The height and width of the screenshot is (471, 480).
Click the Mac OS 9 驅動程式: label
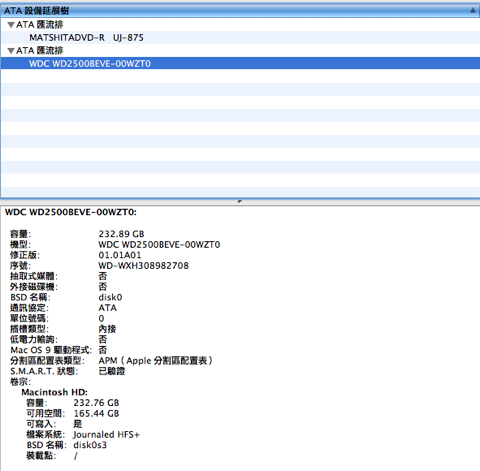point(51,350)
